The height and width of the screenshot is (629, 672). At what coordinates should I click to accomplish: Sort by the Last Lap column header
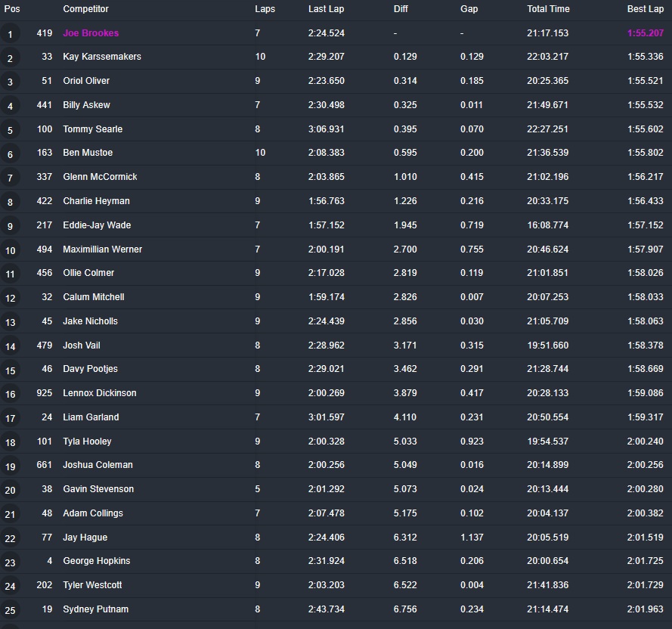[326, 9]
